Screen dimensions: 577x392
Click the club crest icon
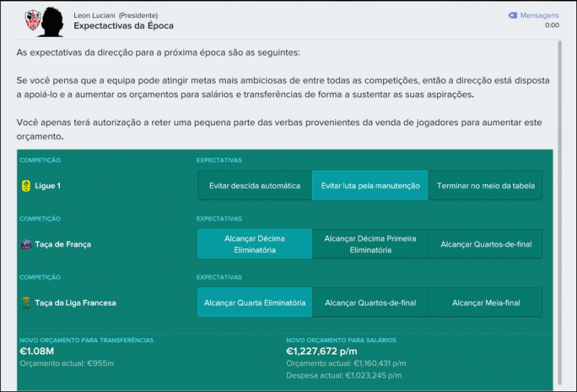(x=32, y=19)
